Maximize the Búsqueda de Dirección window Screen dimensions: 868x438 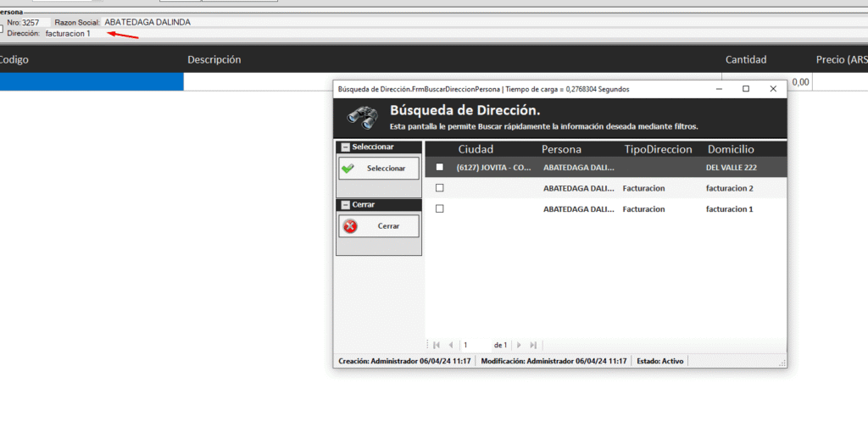[x=746, y=89]
